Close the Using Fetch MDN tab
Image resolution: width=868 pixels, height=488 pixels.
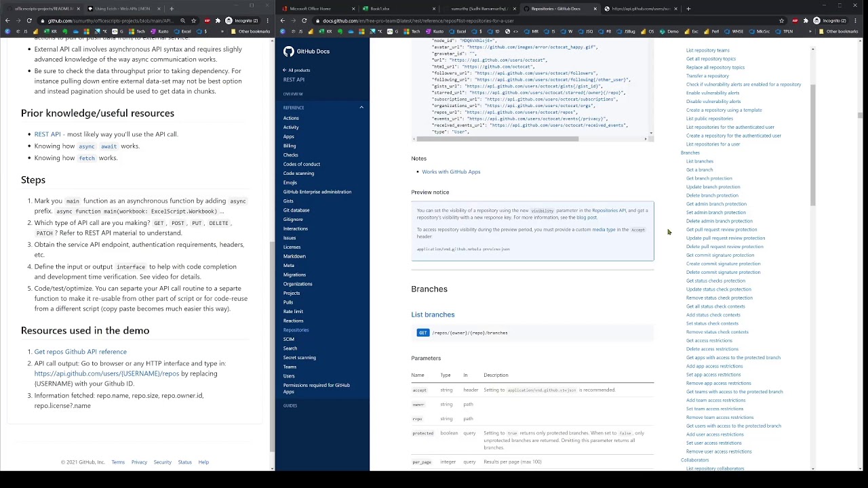coord(159,9)
